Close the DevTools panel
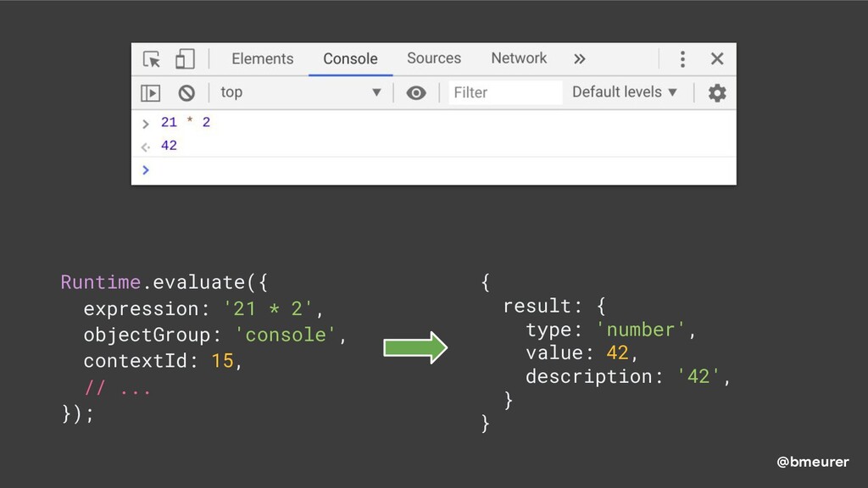Viewport: 868px width, 488px height. (717, 58)
